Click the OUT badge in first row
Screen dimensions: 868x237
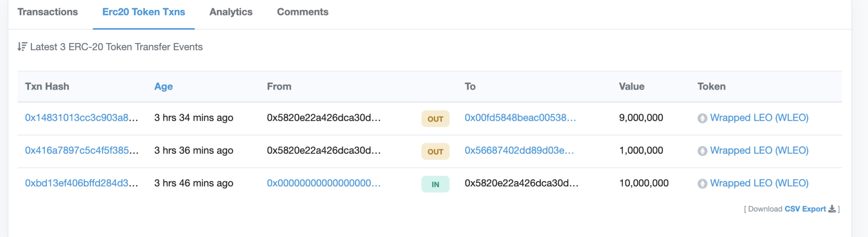coord(435,118)
